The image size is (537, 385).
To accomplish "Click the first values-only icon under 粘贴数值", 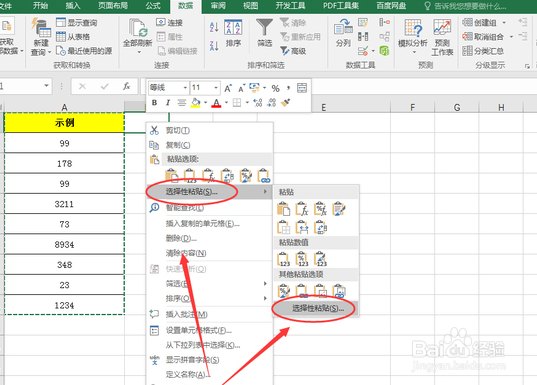I will tap(284, 259).
